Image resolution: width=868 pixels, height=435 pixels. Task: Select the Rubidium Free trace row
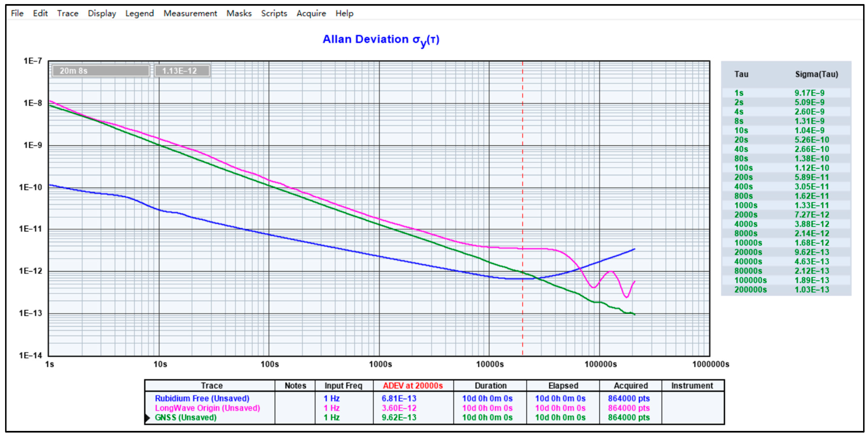point(202,398)
